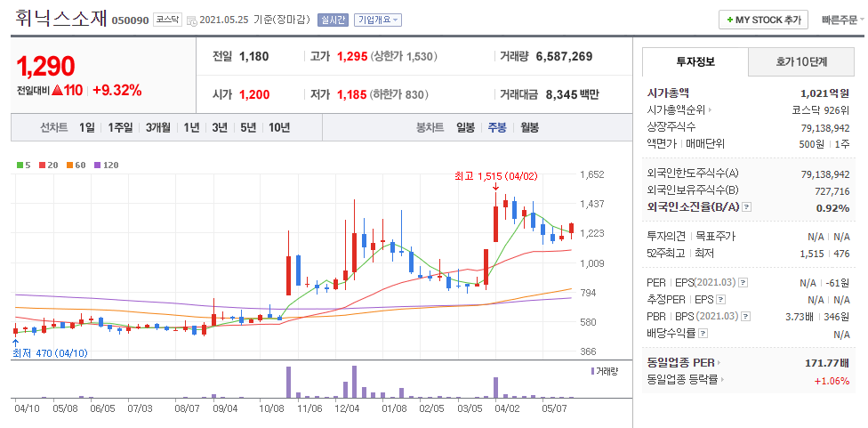
Task: Click the 동일업종 등락률 value +1.06%
Action: (x=832, y=381)
